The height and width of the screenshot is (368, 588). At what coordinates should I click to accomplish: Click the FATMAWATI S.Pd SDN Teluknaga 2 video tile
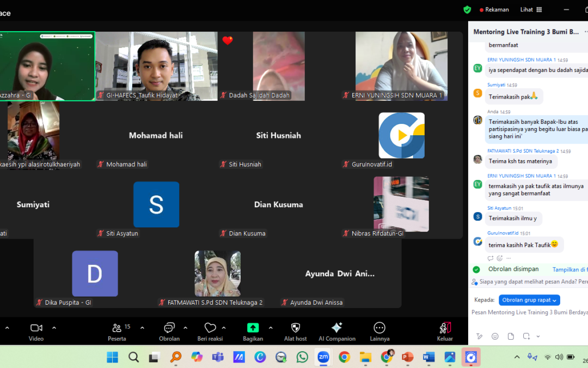click(217, 274)
